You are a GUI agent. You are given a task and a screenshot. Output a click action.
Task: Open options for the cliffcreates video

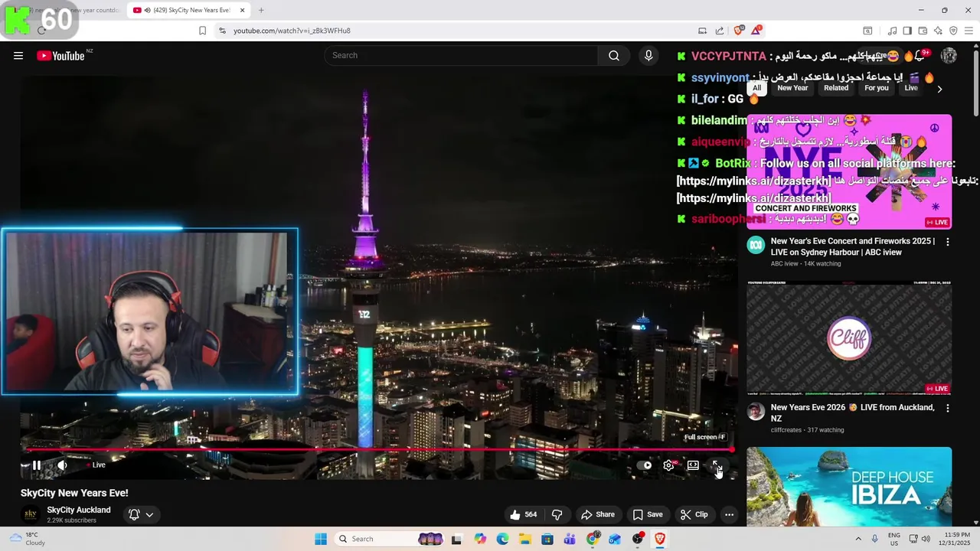point(947,409)
